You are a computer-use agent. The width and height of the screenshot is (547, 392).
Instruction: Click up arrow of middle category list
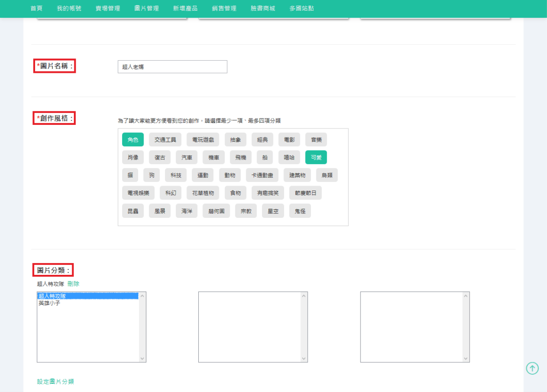[x=304, y=296]
